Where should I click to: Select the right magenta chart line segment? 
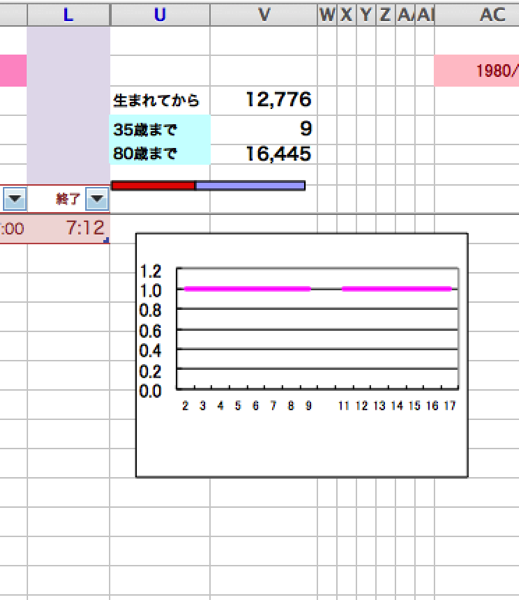(x=397, y=289)
